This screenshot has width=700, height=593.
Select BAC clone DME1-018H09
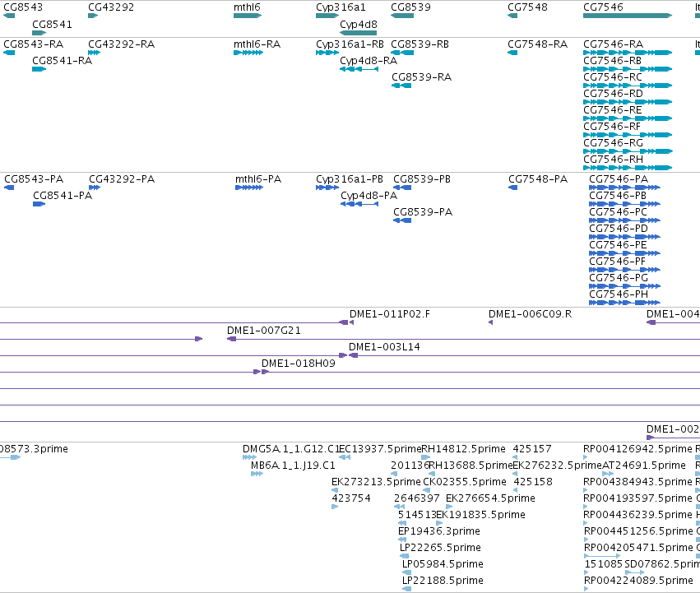[x=299, y=364]
